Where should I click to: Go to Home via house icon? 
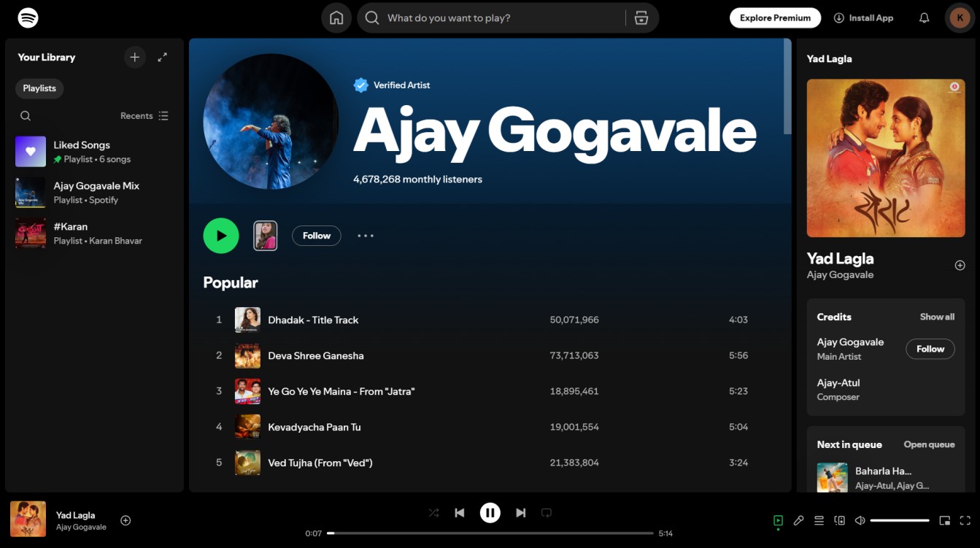click(336, 18)
